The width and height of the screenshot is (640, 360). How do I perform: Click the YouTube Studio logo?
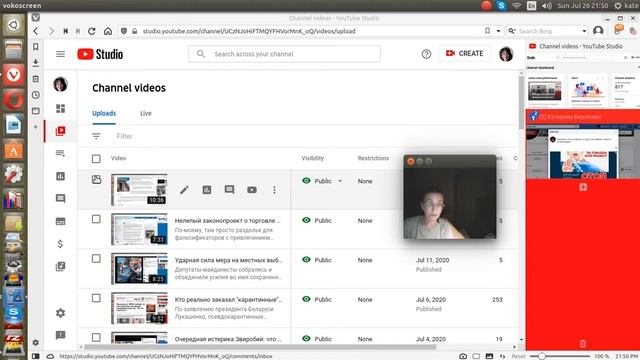(100, 54)
